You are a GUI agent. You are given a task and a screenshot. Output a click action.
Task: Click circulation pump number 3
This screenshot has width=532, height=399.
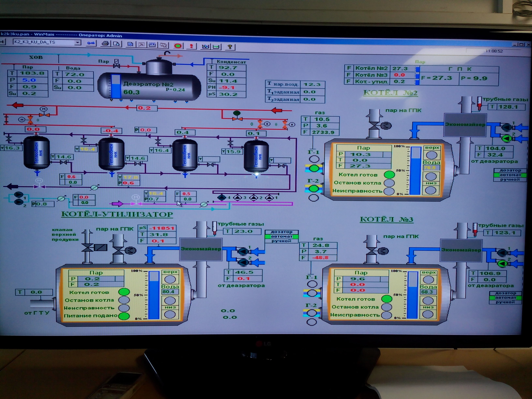(237, 198)
